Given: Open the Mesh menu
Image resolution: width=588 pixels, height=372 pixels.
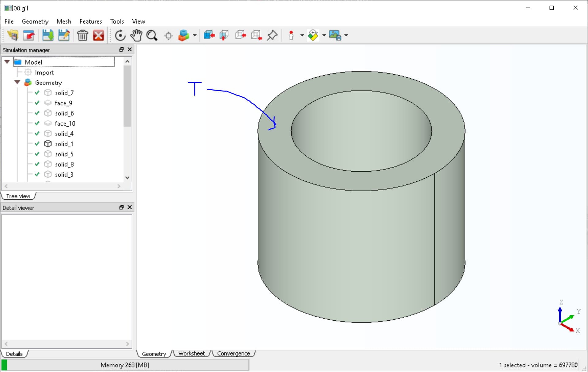Looking at the screenshot, I should (x=64, y=21).
